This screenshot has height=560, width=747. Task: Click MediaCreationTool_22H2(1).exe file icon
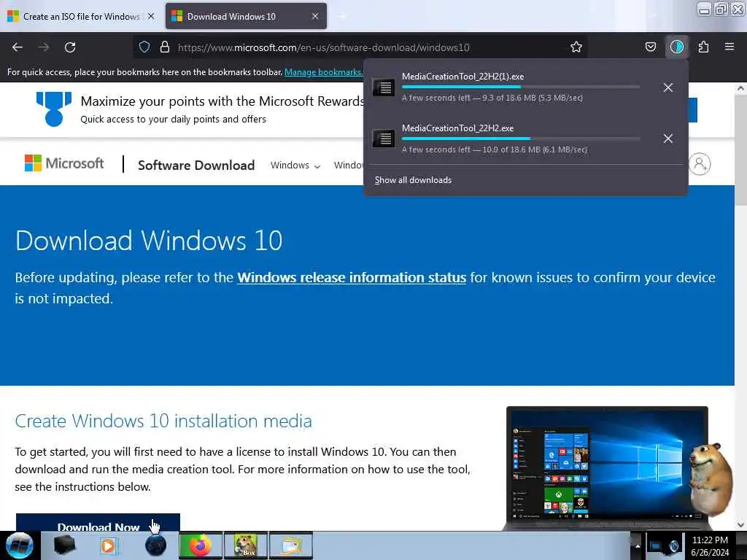(383, 87)
